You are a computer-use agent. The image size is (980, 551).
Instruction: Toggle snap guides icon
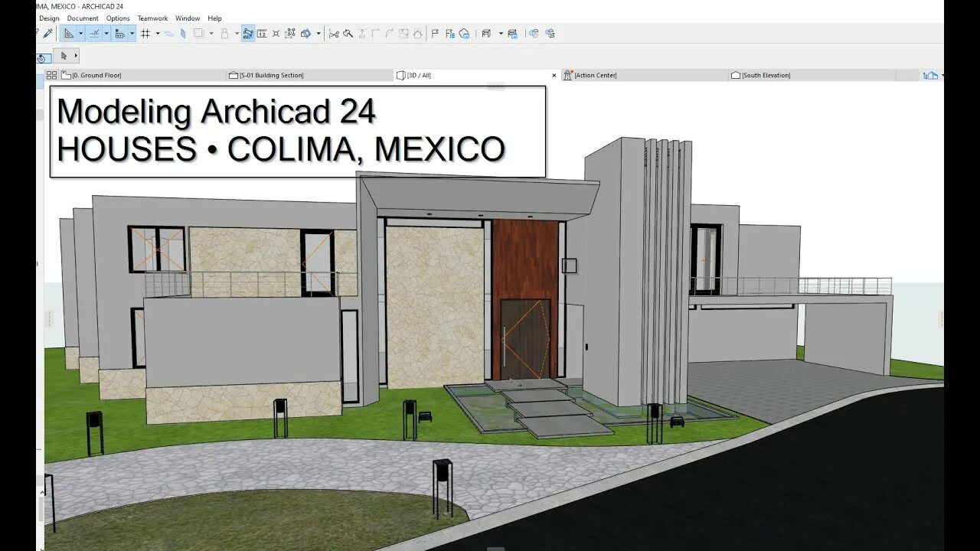tap(94, 33)
